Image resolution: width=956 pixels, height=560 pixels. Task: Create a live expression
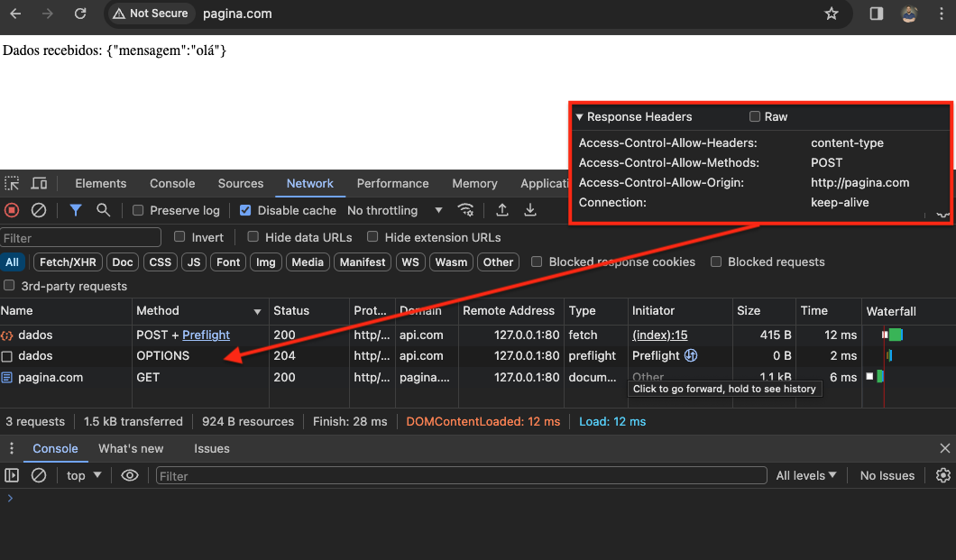point(129,475)
